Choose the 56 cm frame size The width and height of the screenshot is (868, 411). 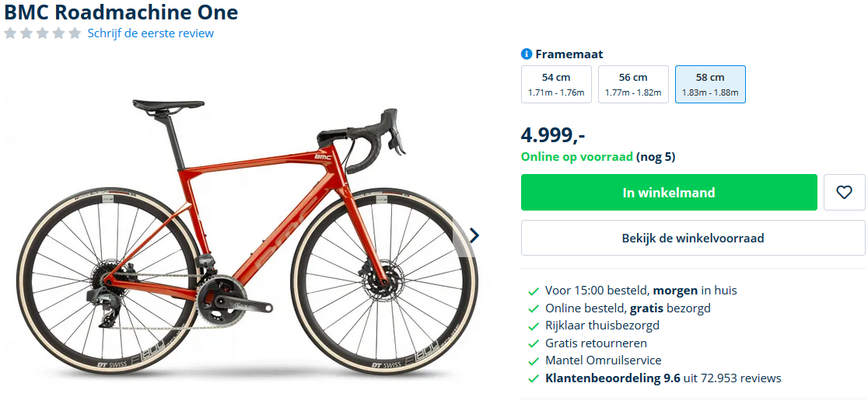point(633,84)
